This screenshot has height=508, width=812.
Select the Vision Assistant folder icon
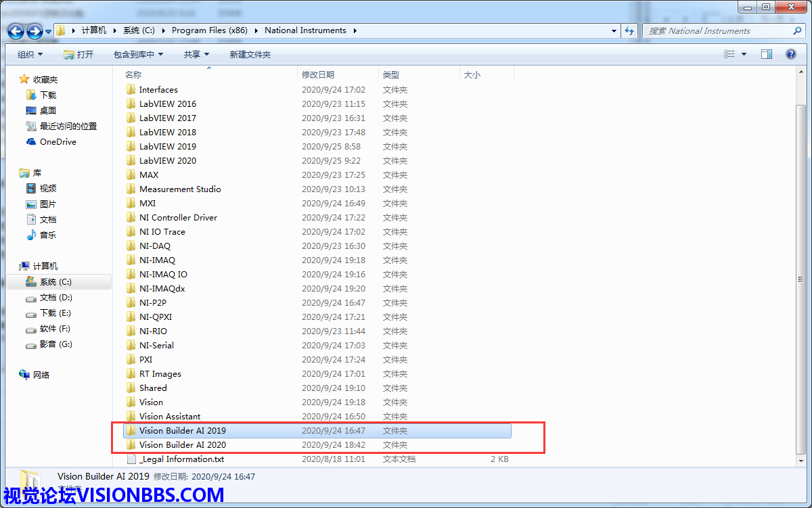(131, 416)
